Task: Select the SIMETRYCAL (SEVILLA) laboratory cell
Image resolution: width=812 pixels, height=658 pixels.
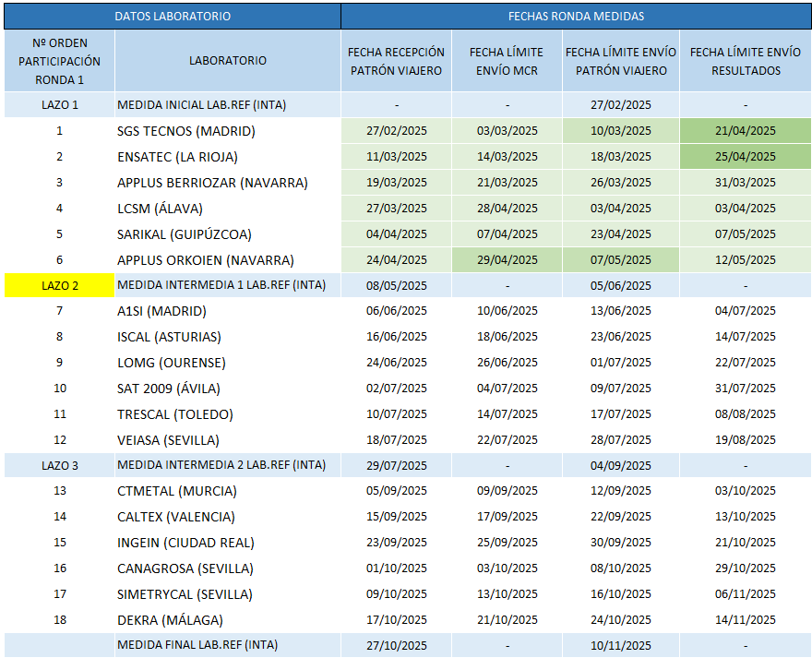Action: click(228, 594)
